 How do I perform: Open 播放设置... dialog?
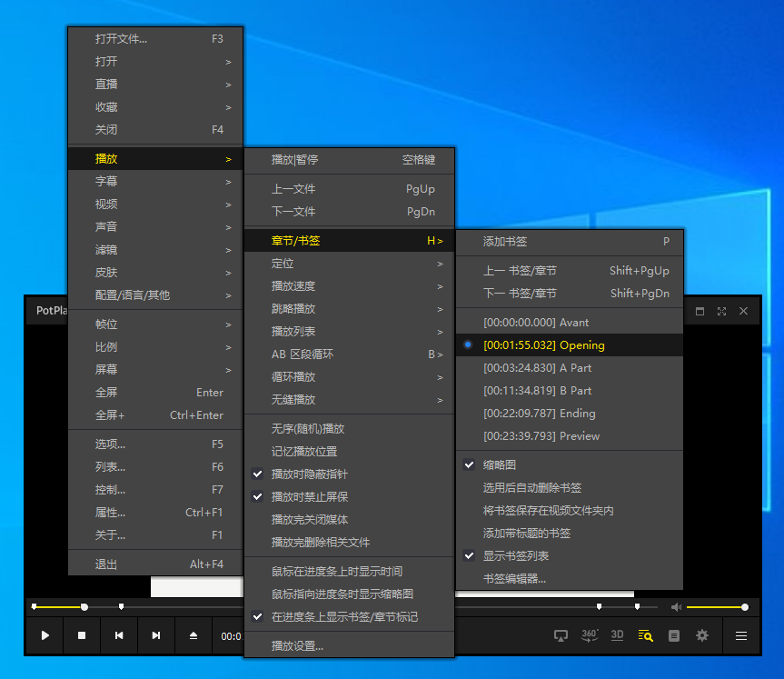click(349, 646)
